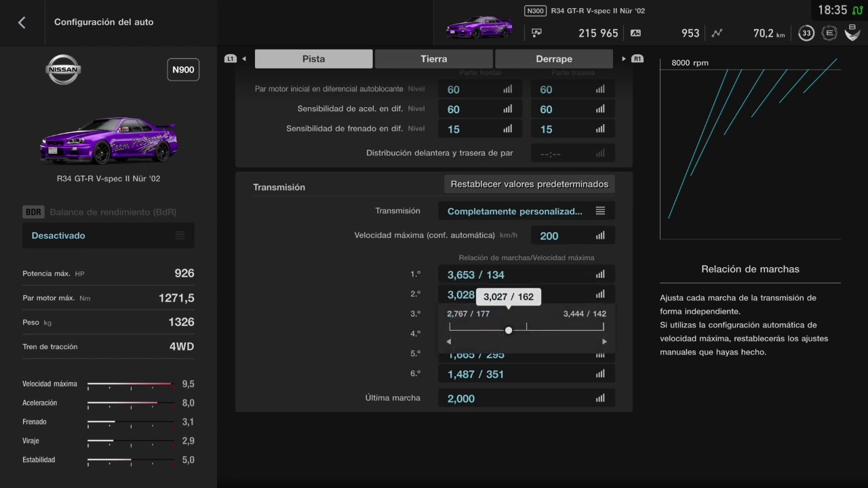Click the Peso 1326 value
Image resolution: width=868 pixels, height=488 pixels.
click(181, 322)
